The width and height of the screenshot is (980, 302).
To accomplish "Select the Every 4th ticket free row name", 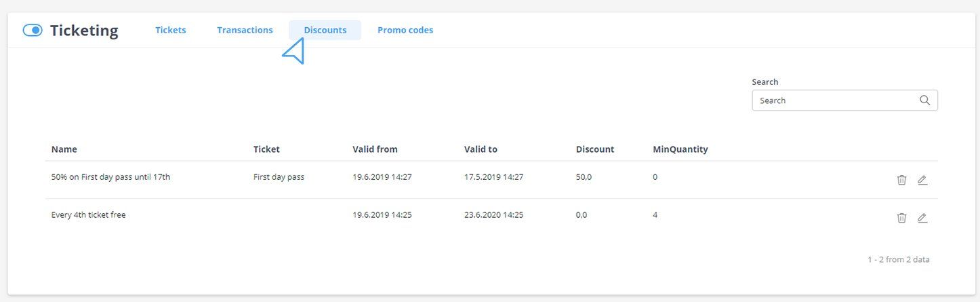I will point(88,215).
